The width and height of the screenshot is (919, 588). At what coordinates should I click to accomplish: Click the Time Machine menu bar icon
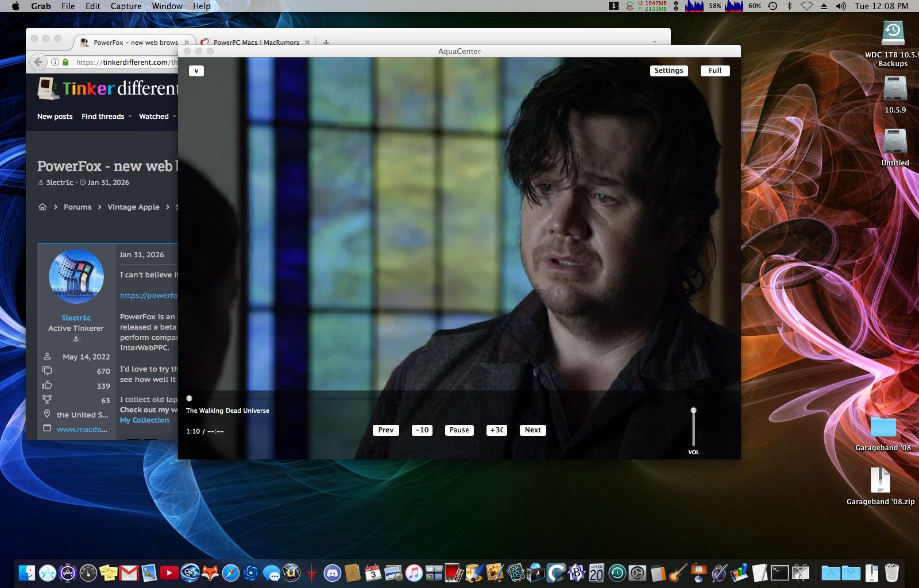click(x=773, y=6)
